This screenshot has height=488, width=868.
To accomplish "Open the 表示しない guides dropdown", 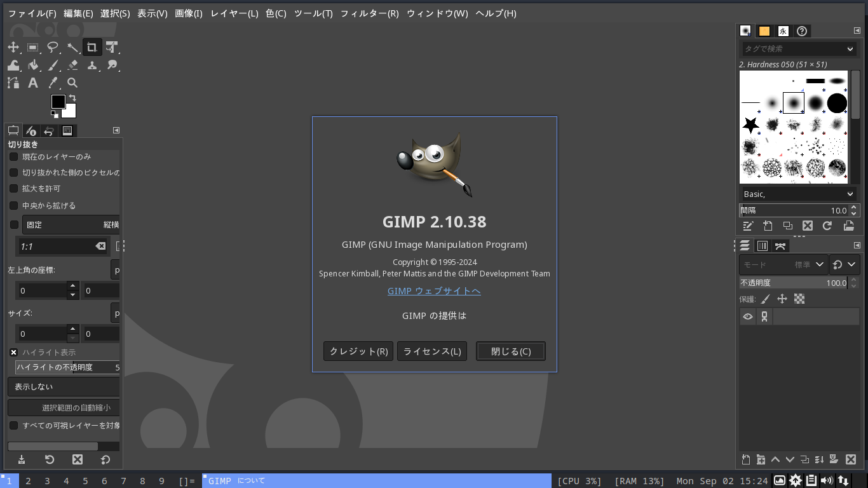I will pos(64,387).
